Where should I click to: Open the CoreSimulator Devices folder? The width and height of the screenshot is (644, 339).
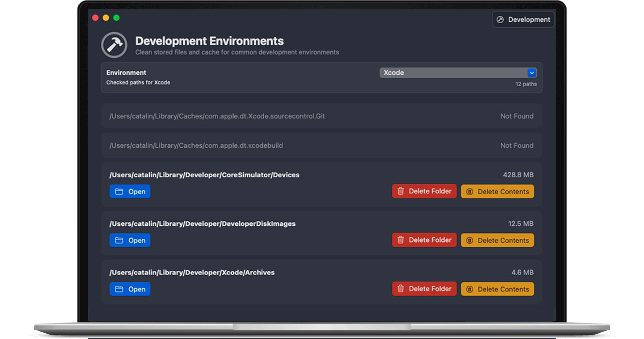pyautogui.click(x=130, y=191)
